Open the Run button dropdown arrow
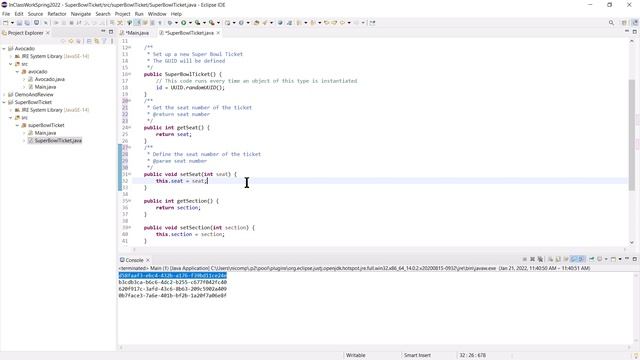Screen dimensions: 640x360 pyautogui.click(x=190, y=23)
